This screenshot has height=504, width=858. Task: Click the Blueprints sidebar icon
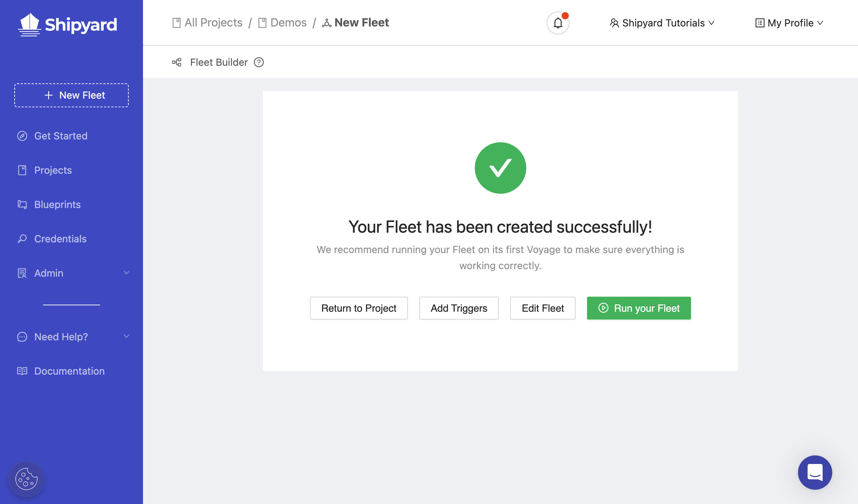point(21,204)
